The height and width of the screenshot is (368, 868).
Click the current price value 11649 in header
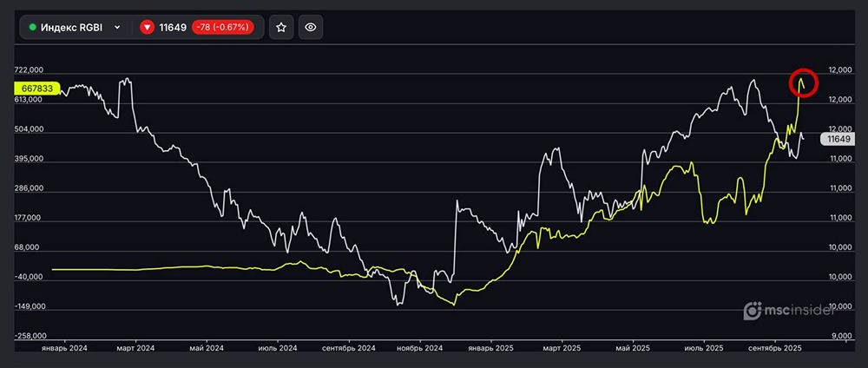pyautogui.click(x=174, y=27)
